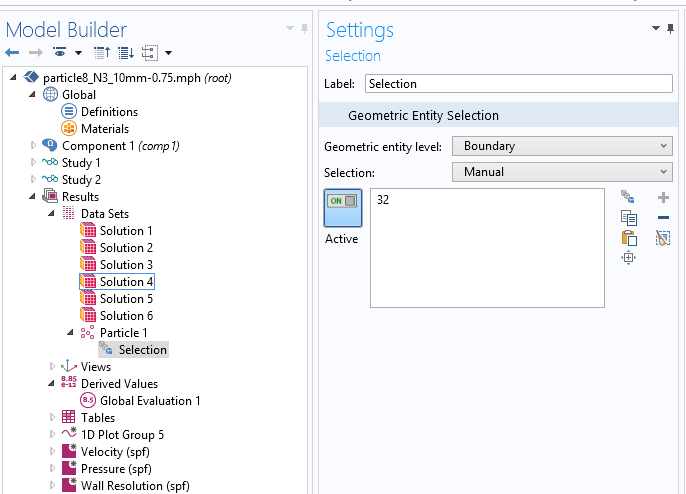Click the Expand All icon
686x494 pixels.
pos(125,52)
